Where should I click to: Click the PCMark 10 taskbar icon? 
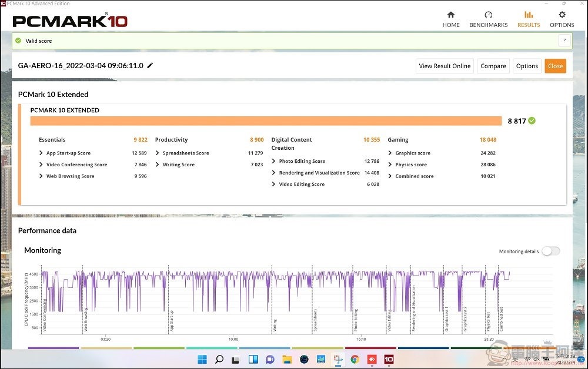coord(389,360)
